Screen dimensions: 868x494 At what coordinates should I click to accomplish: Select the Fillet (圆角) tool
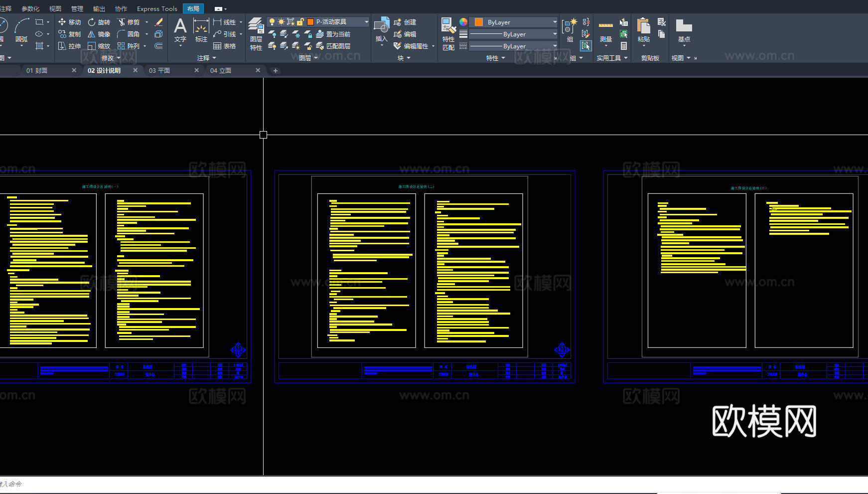pyautogui.click(x=129, y=34)
